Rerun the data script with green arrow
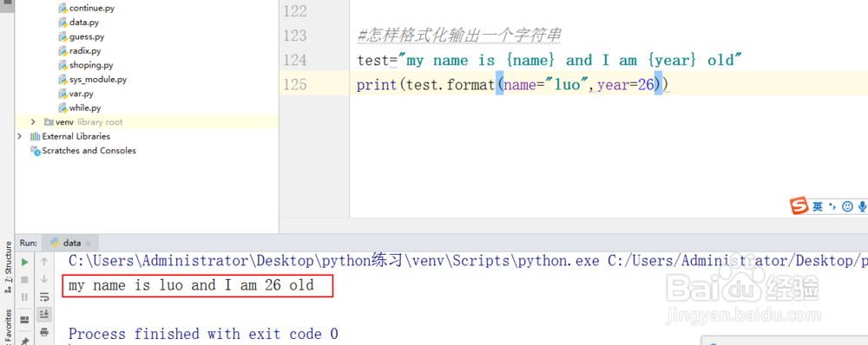868x345 pixels. point(24,262)
